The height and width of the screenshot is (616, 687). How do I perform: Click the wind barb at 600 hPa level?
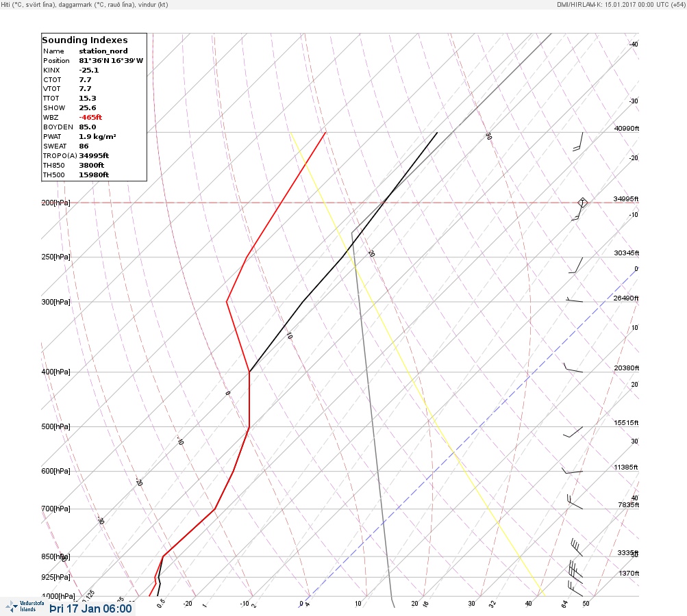click(x=572, y=471)
